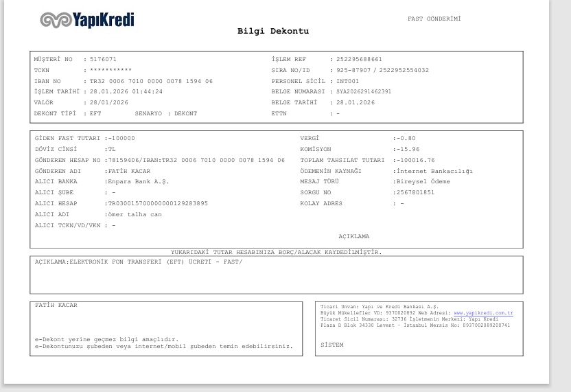This screenshot has width=571, height=392.
Task: Click the SİSTEM label in bank info box
Action: coord(332,345)
